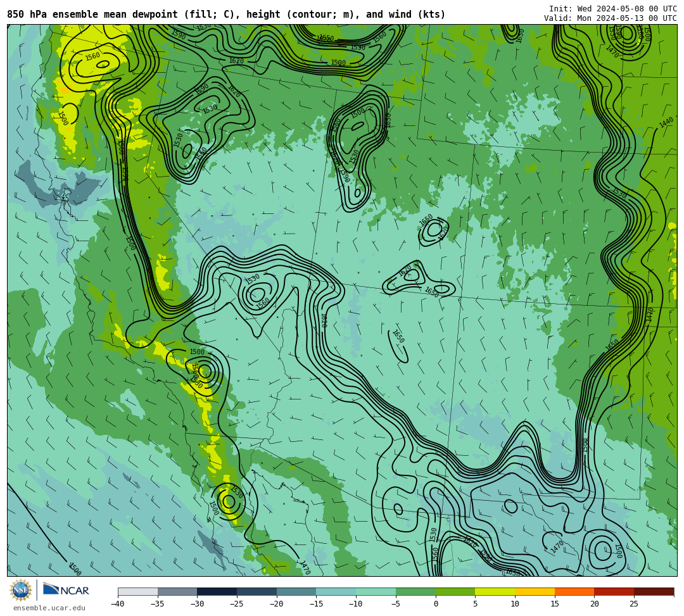Pick the orange 15 to 20 colorbar segment
The image size is (684, 616).
[x=574, y=591]
